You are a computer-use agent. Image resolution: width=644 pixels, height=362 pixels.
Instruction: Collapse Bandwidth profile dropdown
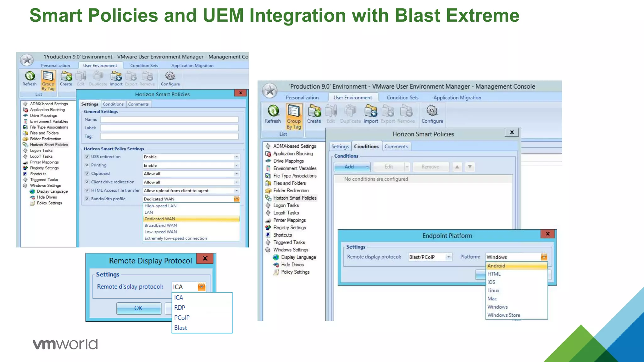[236, 199]
